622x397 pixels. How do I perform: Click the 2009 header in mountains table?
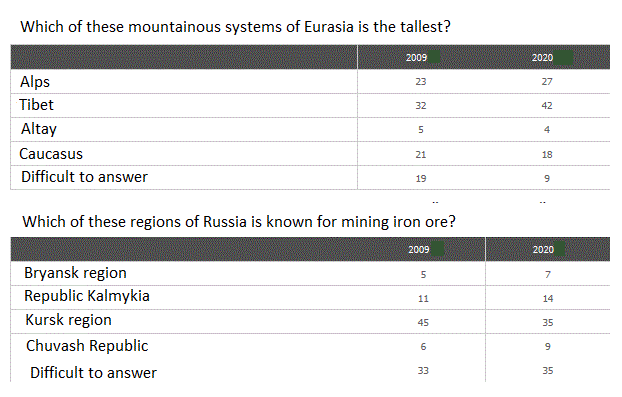click(417, 58)
